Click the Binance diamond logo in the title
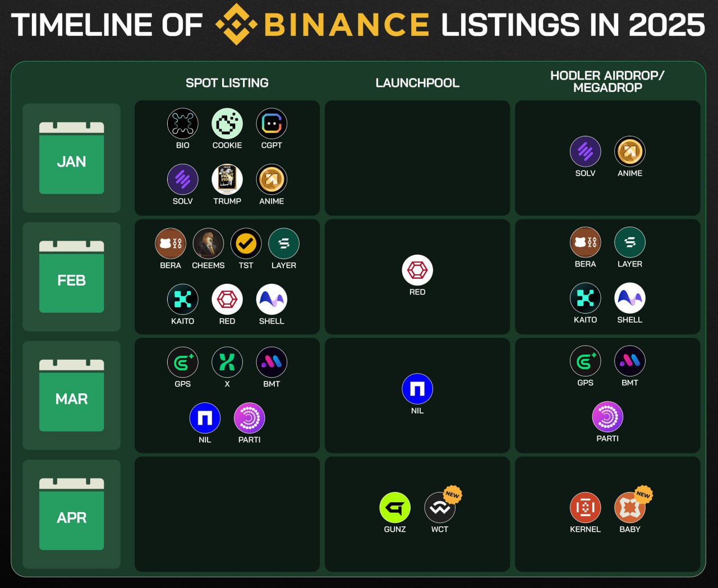Viewport: 718px width, 588px height. point(236,24)
